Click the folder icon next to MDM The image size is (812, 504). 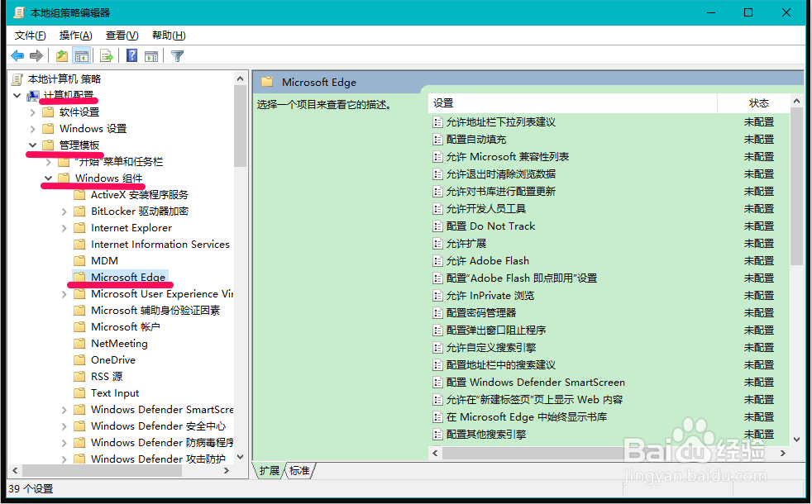point(79,260)
